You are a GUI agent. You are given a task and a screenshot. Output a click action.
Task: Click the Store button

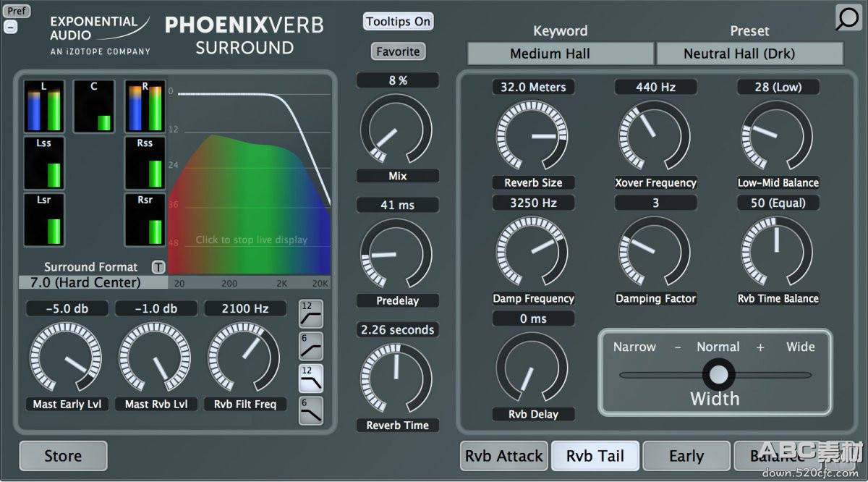coord(63,456)
